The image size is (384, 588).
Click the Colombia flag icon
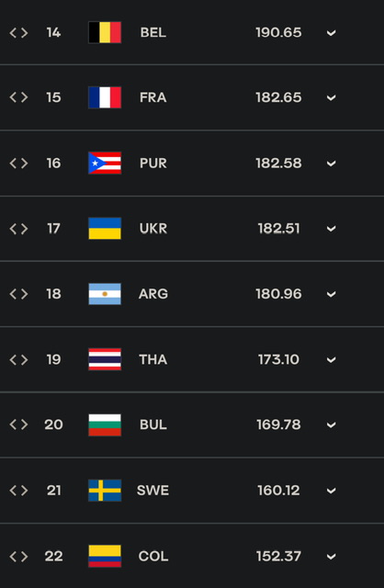(x=105, y=556)
